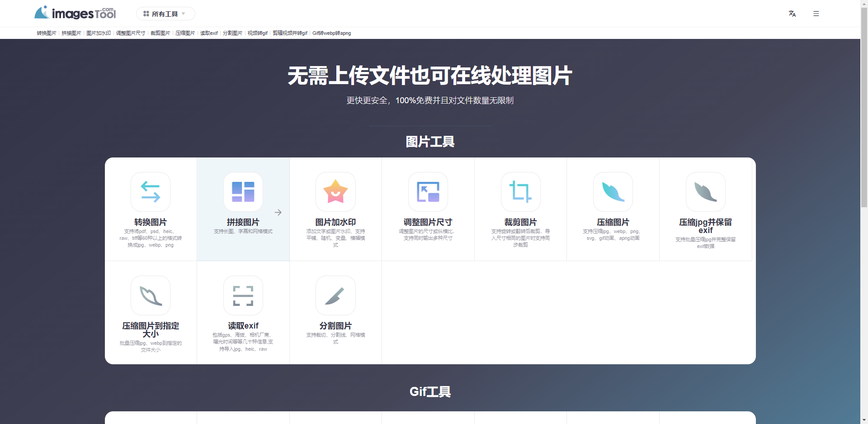Click the 压缩jpg并保留exif gray leaf icon
The width and height of the screenshot is (868, 424).
(x=705, y=192)
